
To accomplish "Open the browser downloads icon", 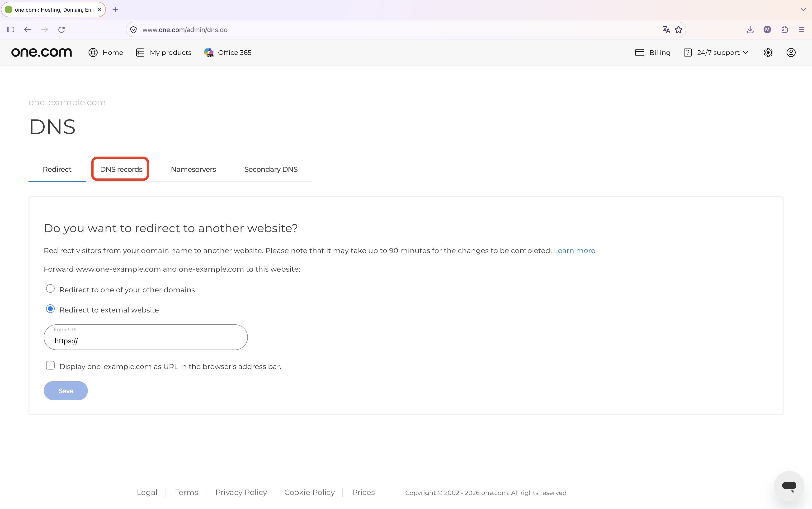I will coord(750,30).
